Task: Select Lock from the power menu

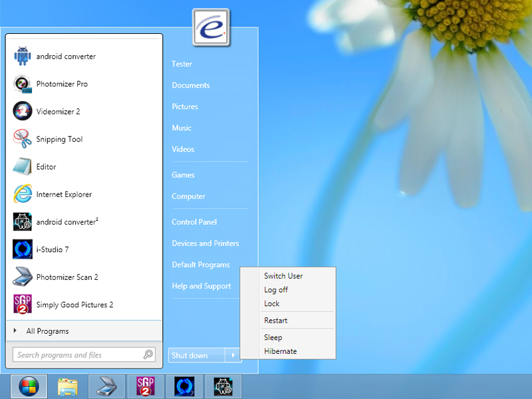Action: 272,304
